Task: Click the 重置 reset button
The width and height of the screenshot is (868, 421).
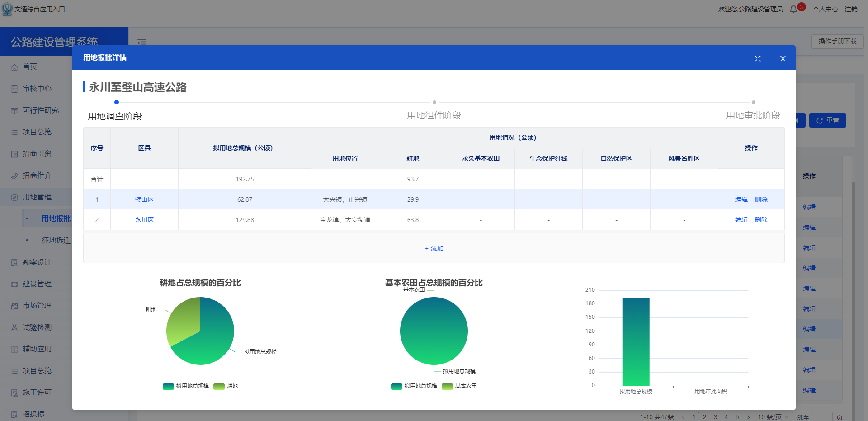Action: coord(828,120)
